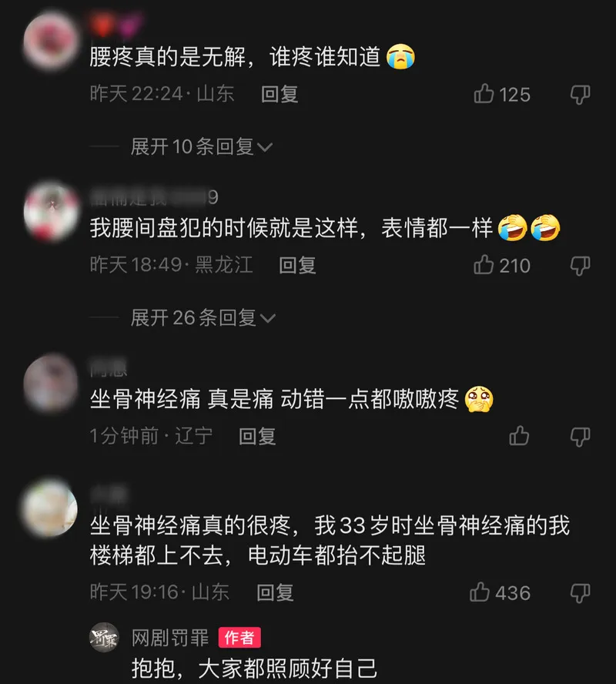Reply to the 22:24 山东 comment

(280, 94)
